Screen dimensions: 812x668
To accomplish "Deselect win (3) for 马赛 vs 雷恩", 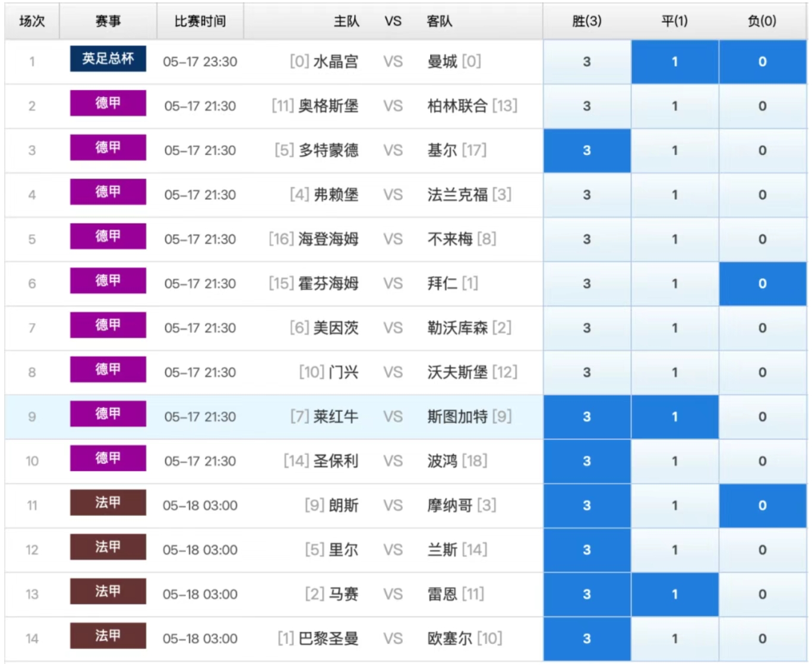I will (587, 594).
